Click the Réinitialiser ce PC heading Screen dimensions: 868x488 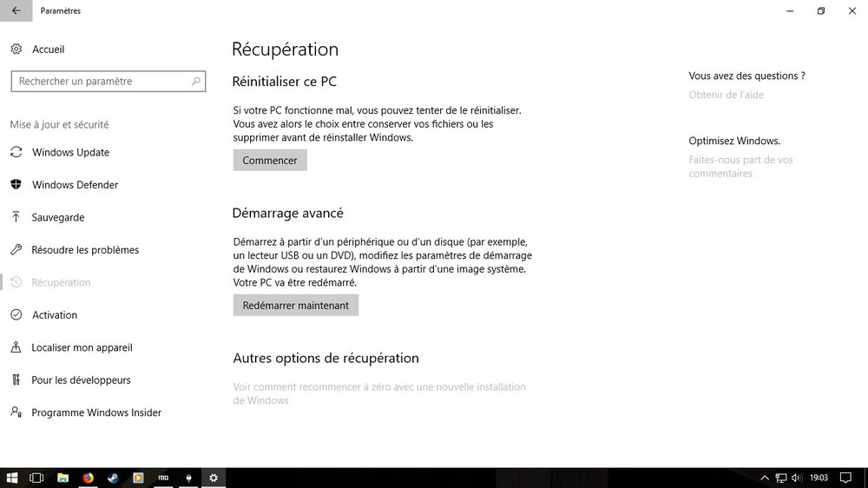[284, 82]
